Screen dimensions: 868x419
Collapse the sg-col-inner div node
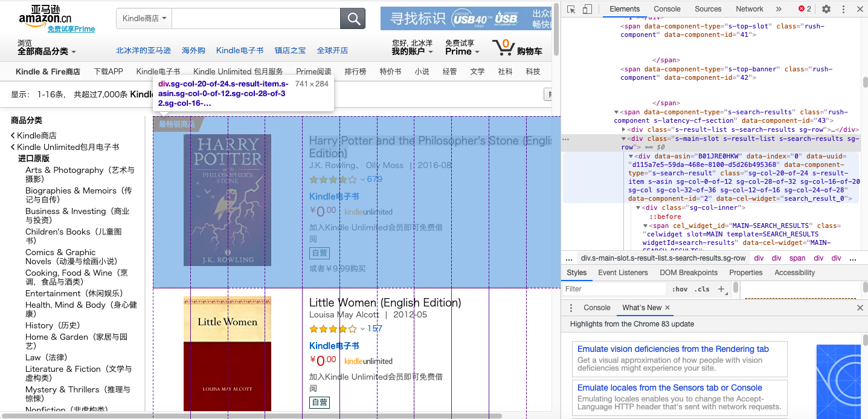(638, 207)
